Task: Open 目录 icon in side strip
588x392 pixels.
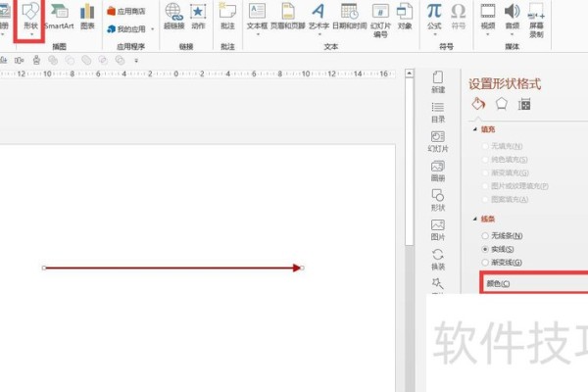Action: 438,112
